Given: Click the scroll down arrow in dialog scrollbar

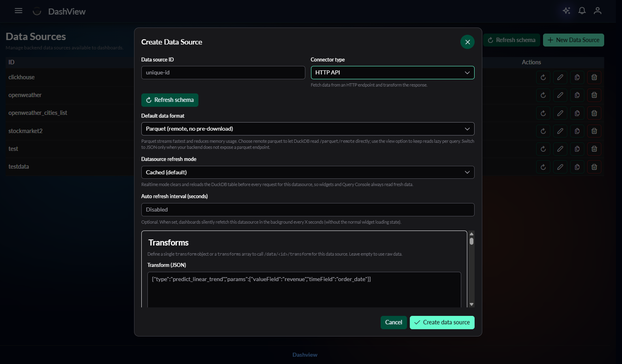Looking at the screenshot, I should (471, 304).
